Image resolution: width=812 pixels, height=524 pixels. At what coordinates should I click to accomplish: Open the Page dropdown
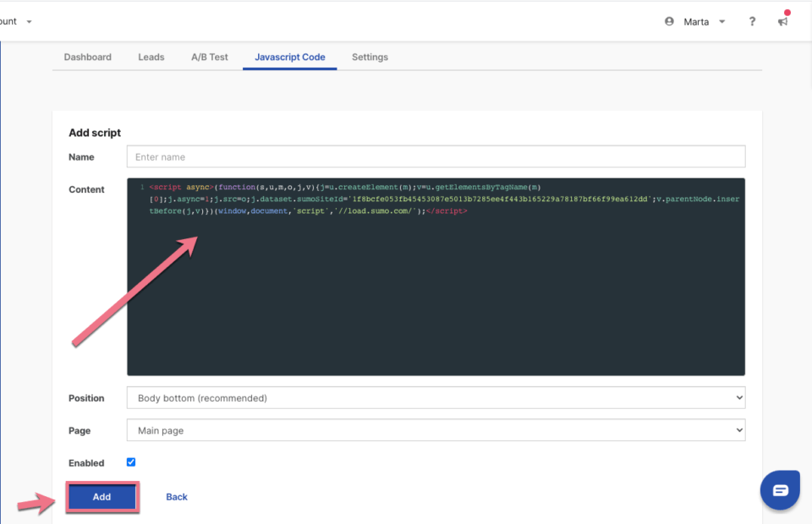pyautogui.click(x=436, y=430)
